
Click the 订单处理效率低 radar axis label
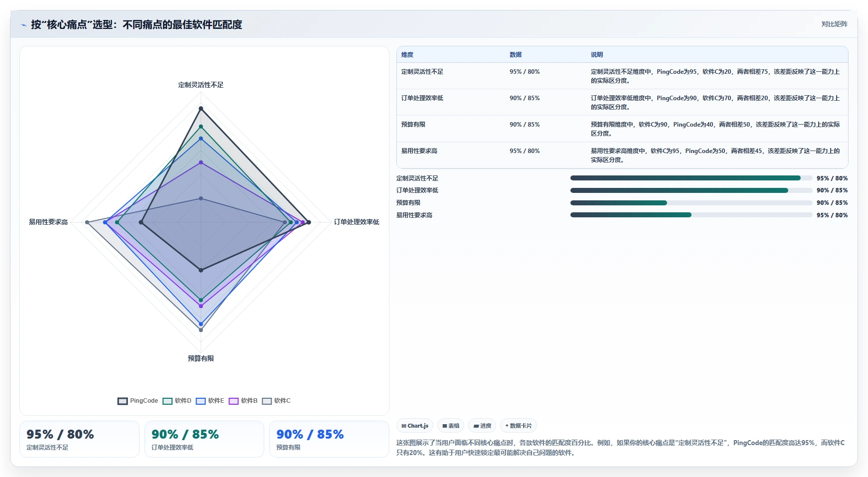pos(356,222)
